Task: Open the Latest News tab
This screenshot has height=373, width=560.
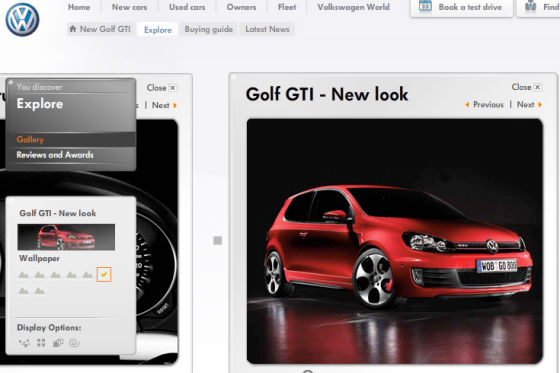Action: pos(267,29)
